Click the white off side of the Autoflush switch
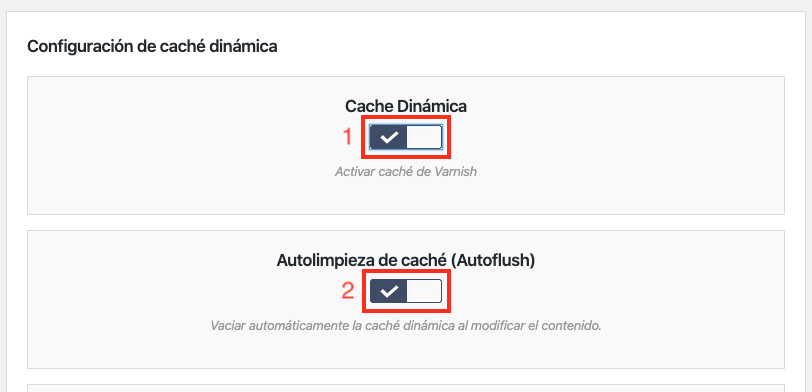Image resolution: width=812 pixels, height=392 pixels. pyautogui.click(x=424, y=292)
